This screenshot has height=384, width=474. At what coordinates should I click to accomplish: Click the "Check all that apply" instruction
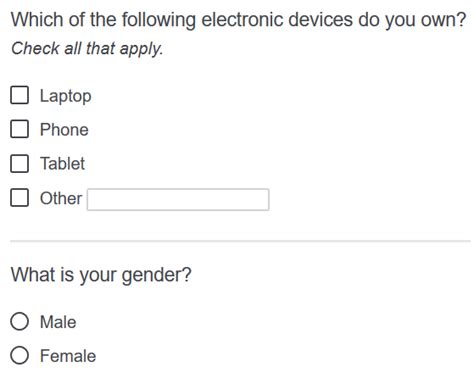tap(87, 49)
